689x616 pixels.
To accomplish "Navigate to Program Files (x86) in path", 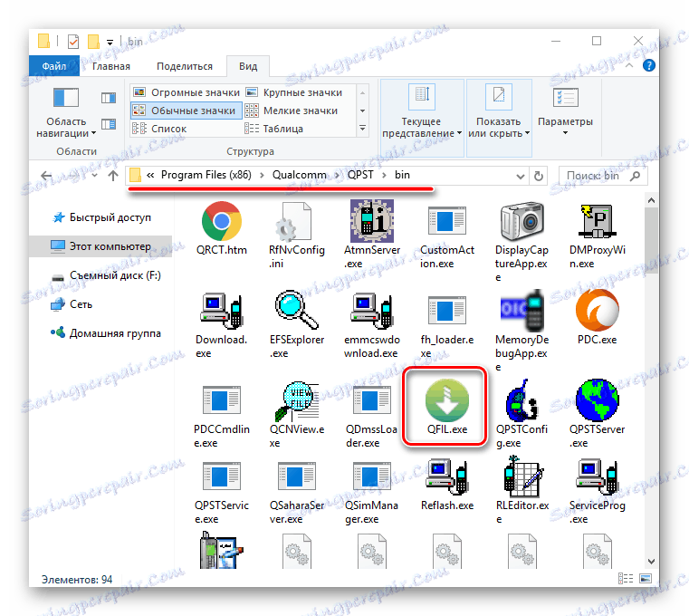I will click(x=206, y=175).
